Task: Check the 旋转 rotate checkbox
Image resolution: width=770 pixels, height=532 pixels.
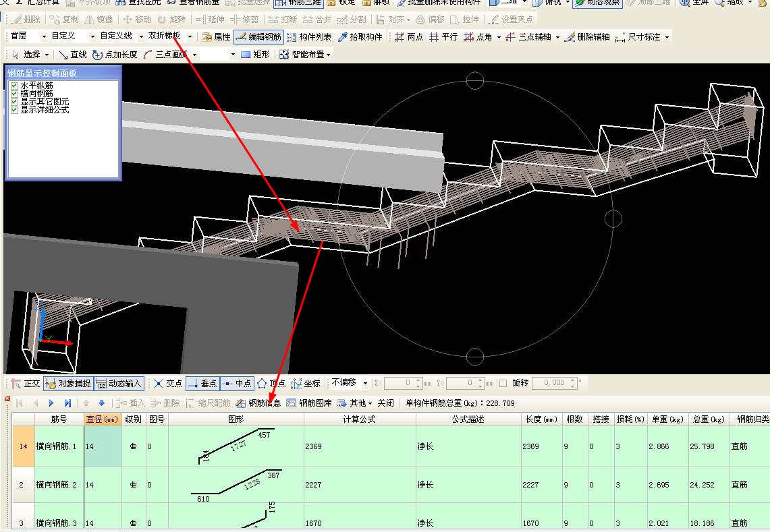Action: click(503, 383)
